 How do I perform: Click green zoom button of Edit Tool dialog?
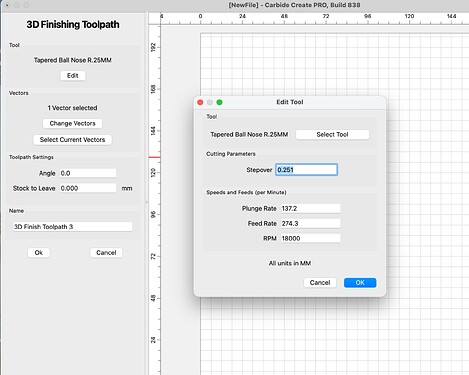pos(219,102)
